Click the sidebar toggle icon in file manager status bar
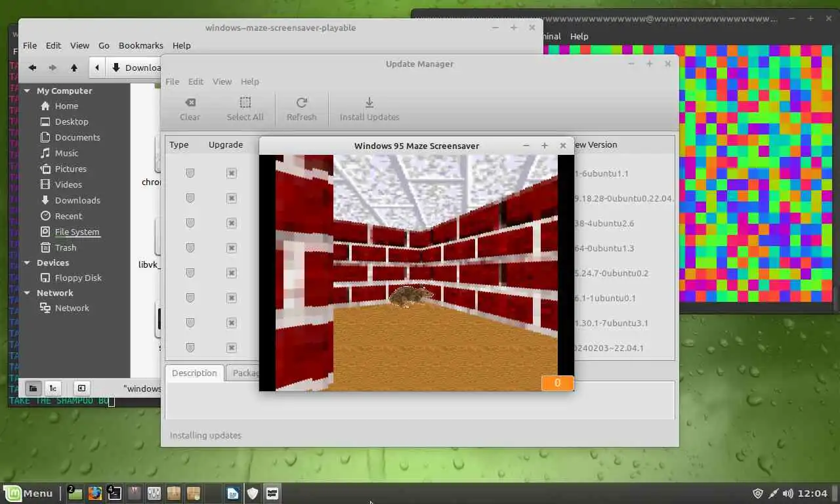The height and width of the screenshot is (504, 840). click(81, 388)
